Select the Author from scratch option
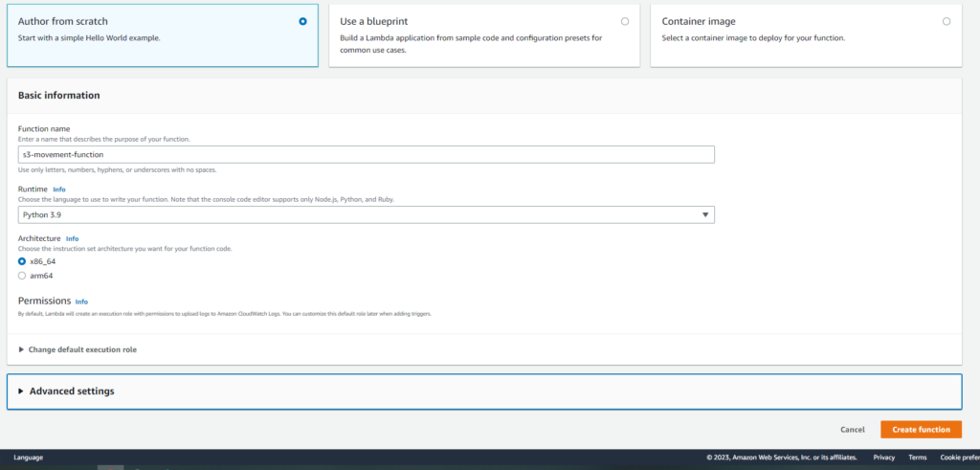 point(302,21)
